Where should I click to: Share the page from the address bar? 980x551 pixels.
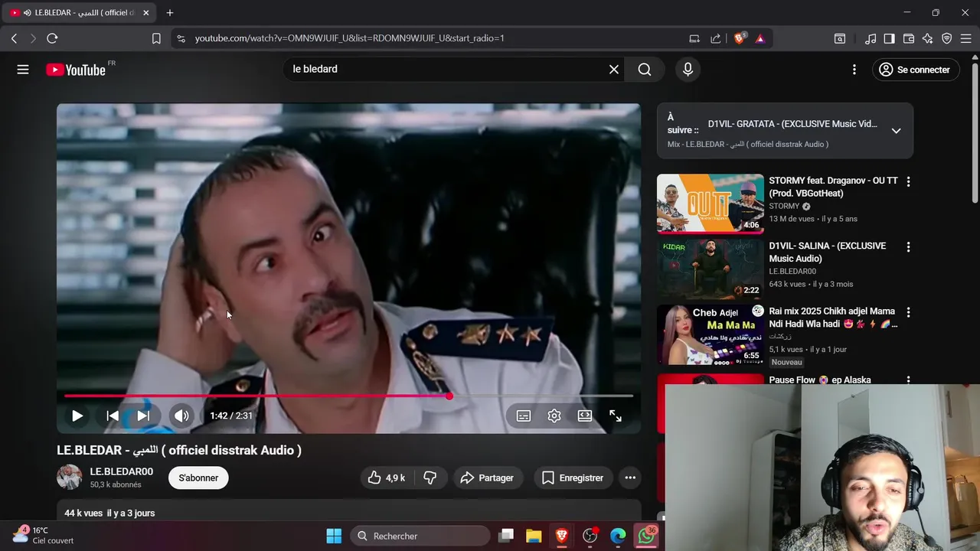(x=716, y=38)
